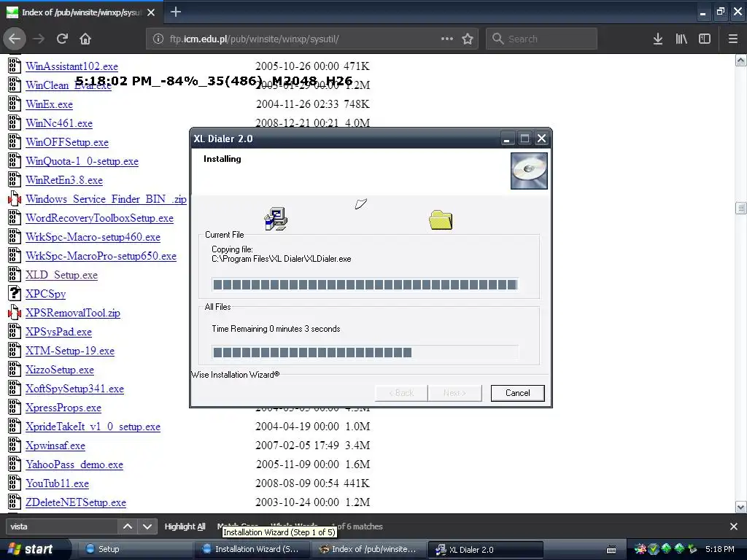
Task: Open the Windows start menu
Action: tap(31, 549)
